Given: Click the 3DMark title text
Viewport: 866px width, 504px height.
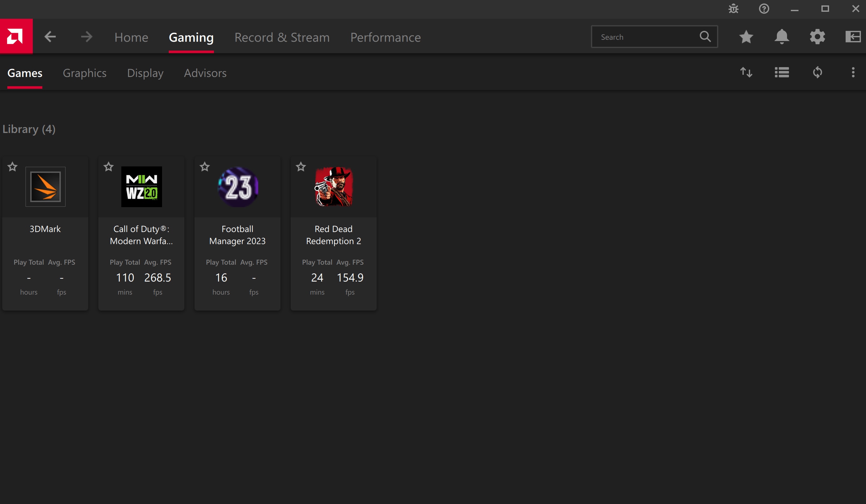Looking at the screenshot, I should [45, 229].
